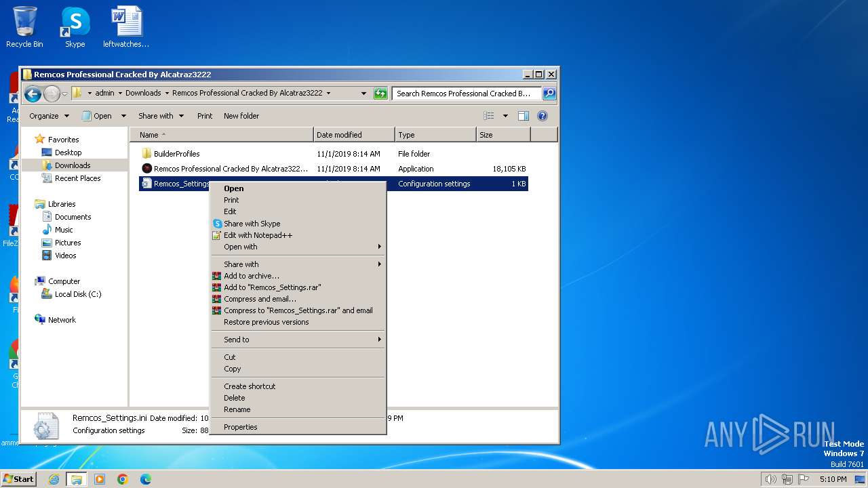Open Windows Media Player taskbar icon
The image size is (868, 488).
click(x=100, y=479)
